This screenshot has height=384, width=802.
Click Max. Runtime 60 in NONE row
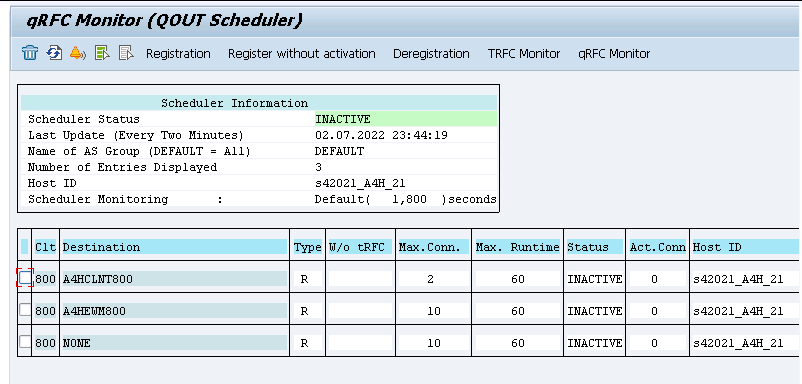point(518,343)
